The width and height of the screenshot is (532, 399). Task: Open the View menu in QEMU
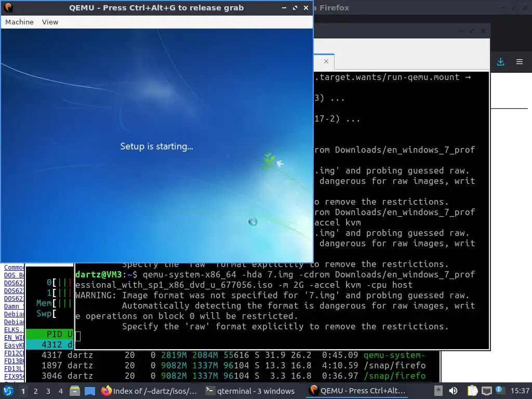pyautogui.click(x=50, y=22)
